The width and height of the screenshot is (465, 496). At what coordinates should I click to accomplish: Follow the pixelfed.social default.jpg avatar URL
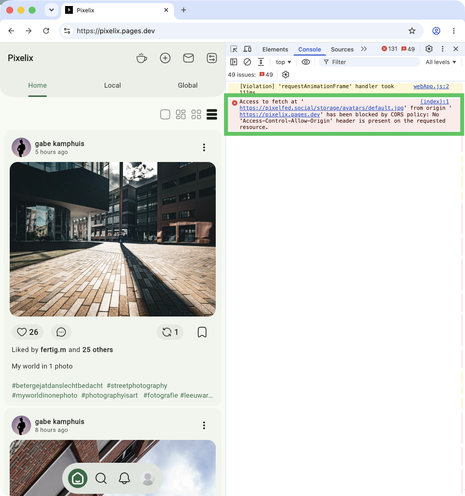pyautogui.click(x=322, y=108)
